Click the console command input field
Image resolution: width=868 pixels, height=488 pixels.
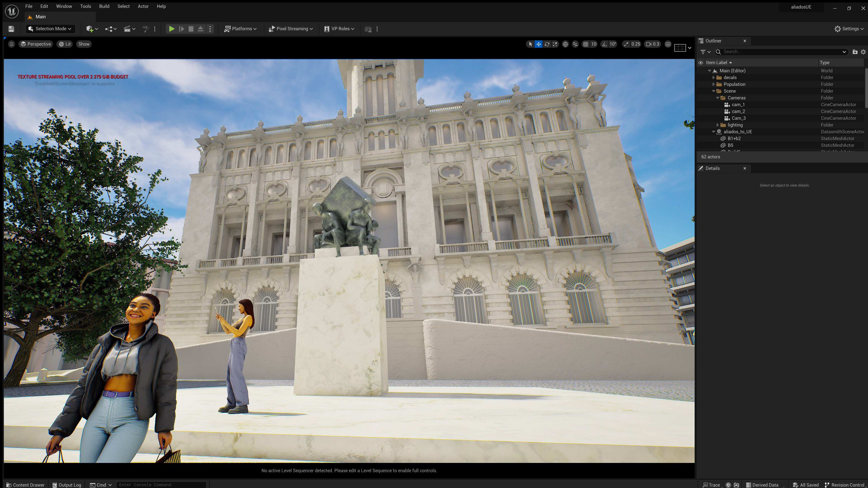point(161,485)
